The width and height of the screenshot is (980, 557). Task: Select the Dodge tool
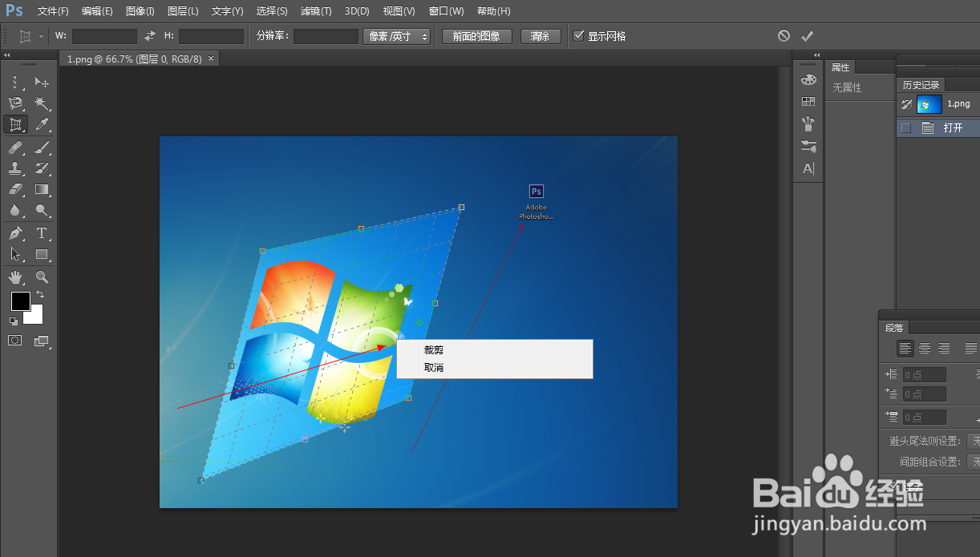click(x=42, y=211)
